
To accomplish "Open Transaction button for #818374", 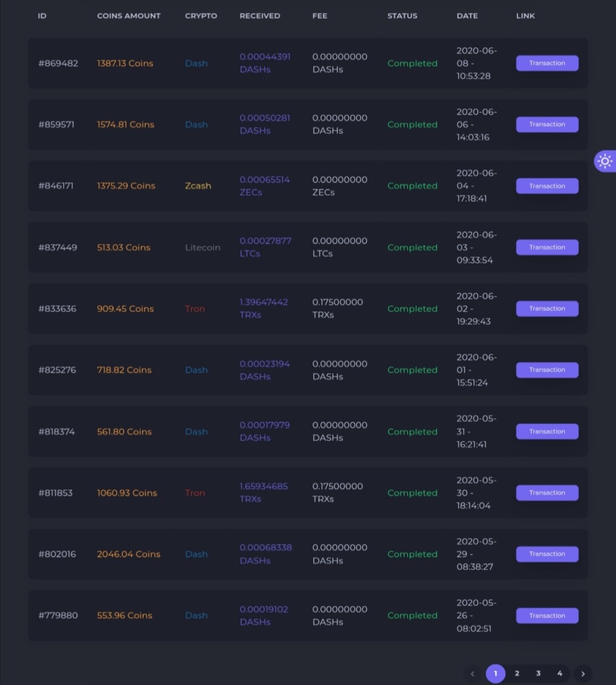I will 547,432.
